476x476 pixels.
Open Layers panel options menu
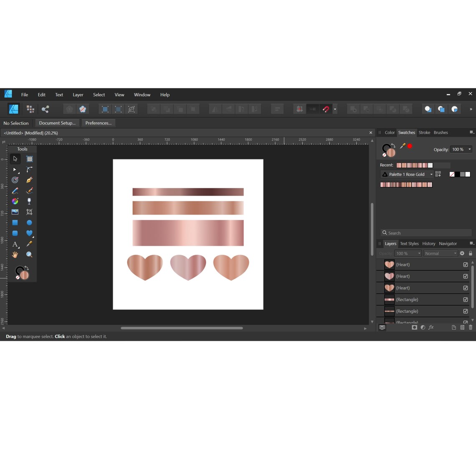tap(471, 243)
